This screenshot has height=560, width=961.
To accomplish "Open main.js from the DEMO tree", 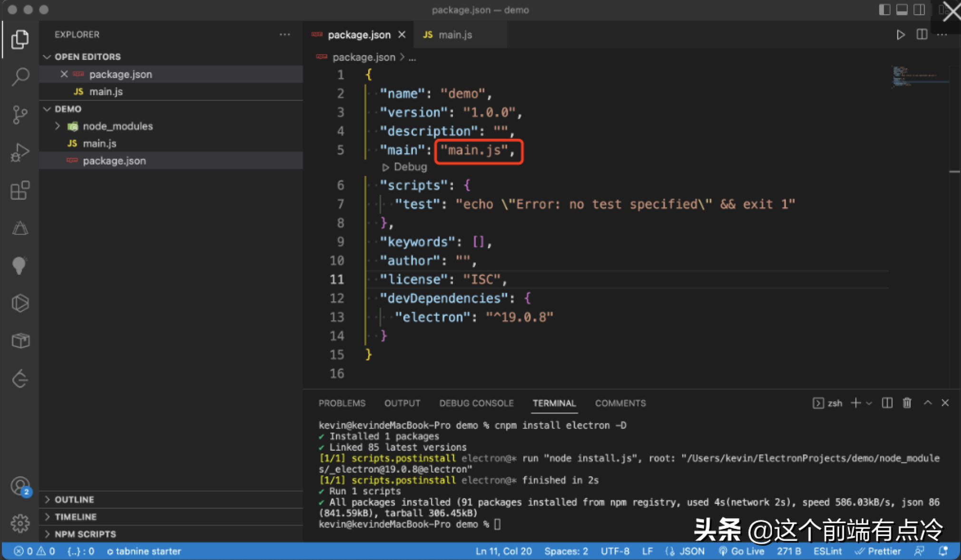I will point(171,143).
